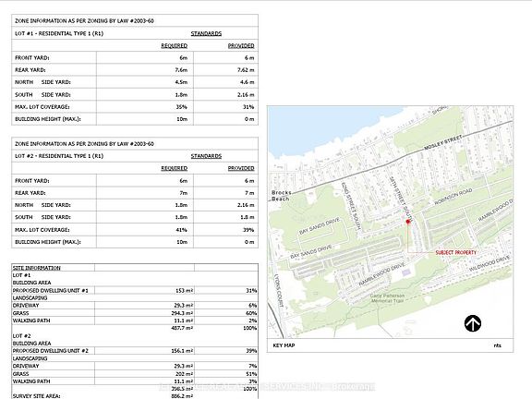Select Lot #1 rear yard provided 7.62 m
This screenshot has height=399, width=532.
(x=246, y=70)
